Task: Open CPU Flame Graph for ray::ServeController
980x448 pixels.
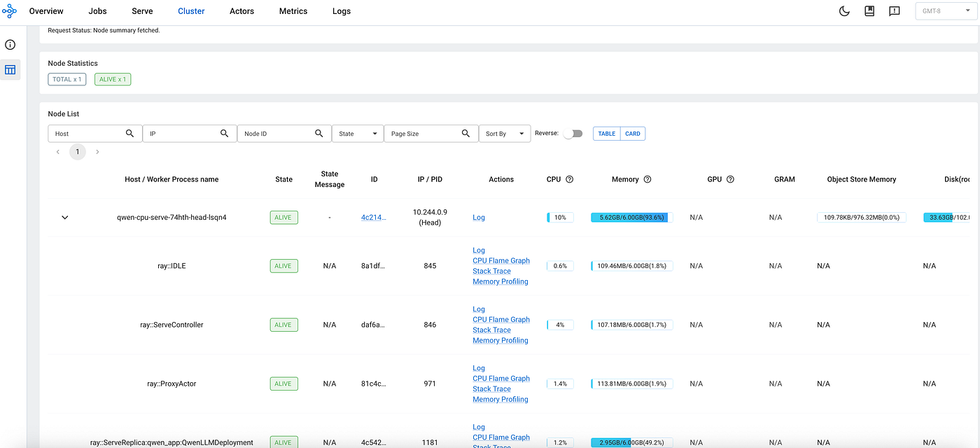Action: click(x=501, y=319)
